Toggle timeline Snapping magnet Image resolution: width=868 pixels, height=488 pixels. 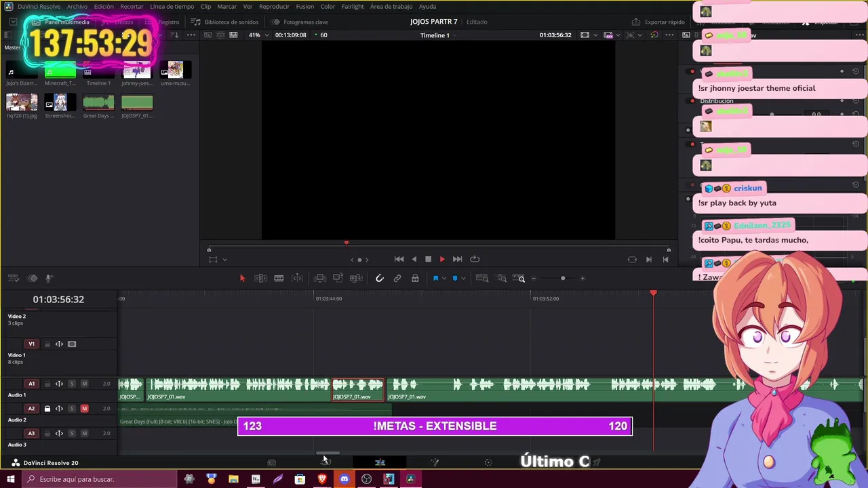tap(380, 278)
